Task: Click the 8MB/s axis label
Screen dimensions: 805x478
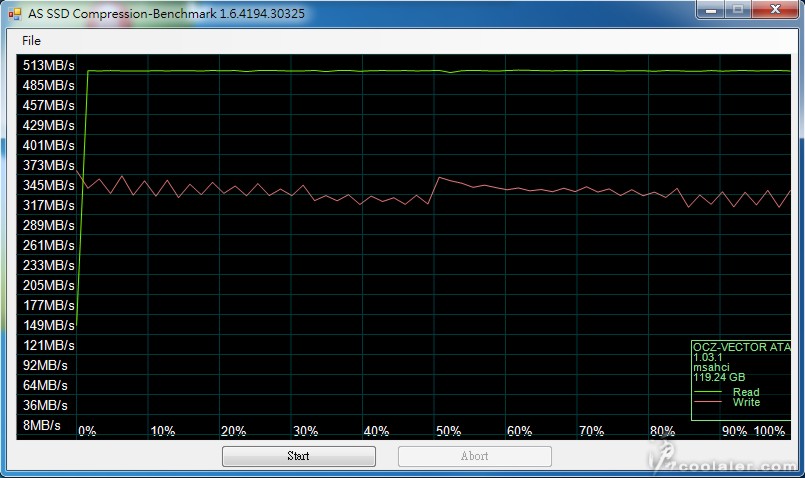Action: pyautogui.click(x=42, y=426)
